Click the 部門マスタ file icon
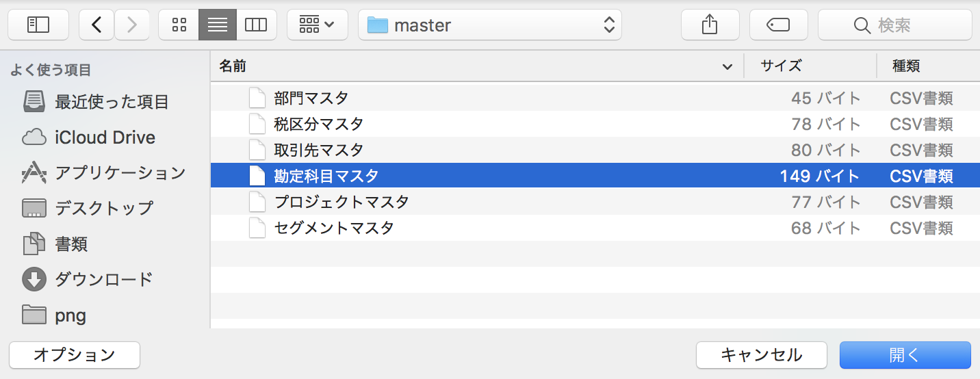The image size is (980, 379). tap(257, 98)
